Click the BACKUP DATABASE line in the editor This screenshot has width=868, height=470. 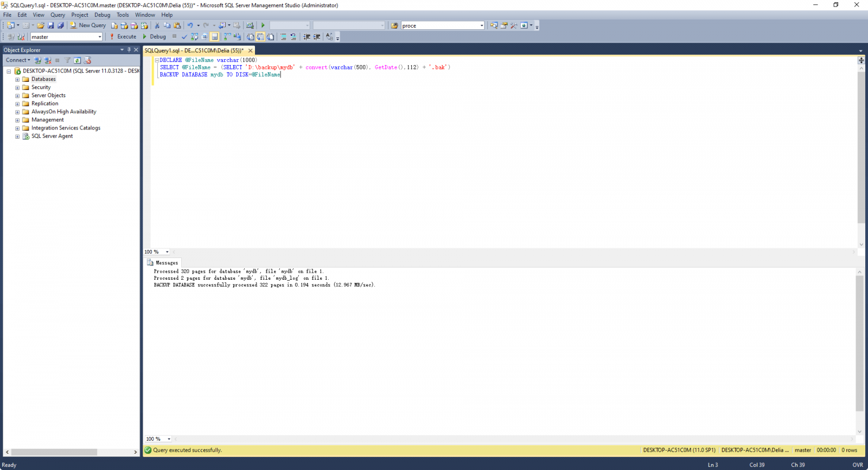click(220, 75)
